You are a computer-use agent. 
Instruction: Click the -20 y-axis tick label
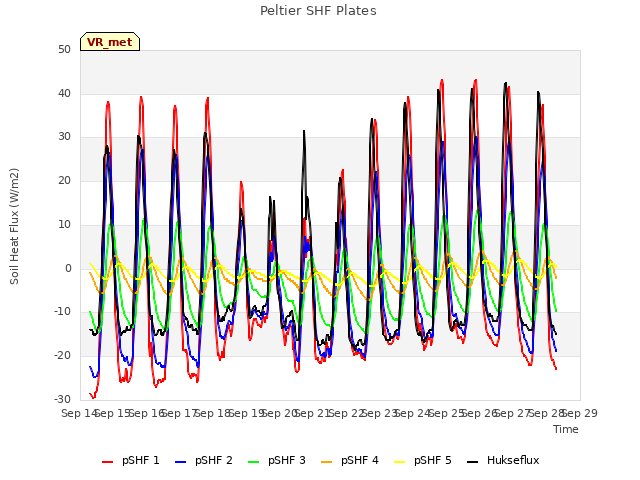tap(62, 356)
